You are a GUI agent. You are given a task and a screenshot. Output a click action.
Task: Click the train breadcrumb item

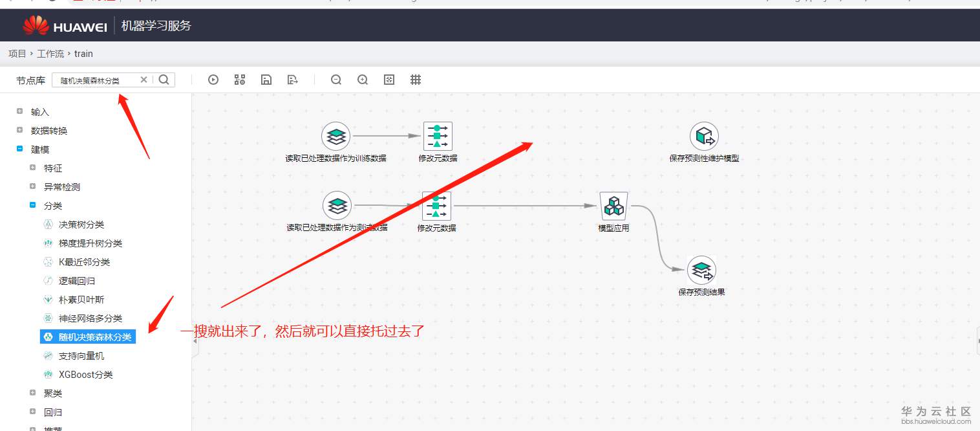[83, 54]
